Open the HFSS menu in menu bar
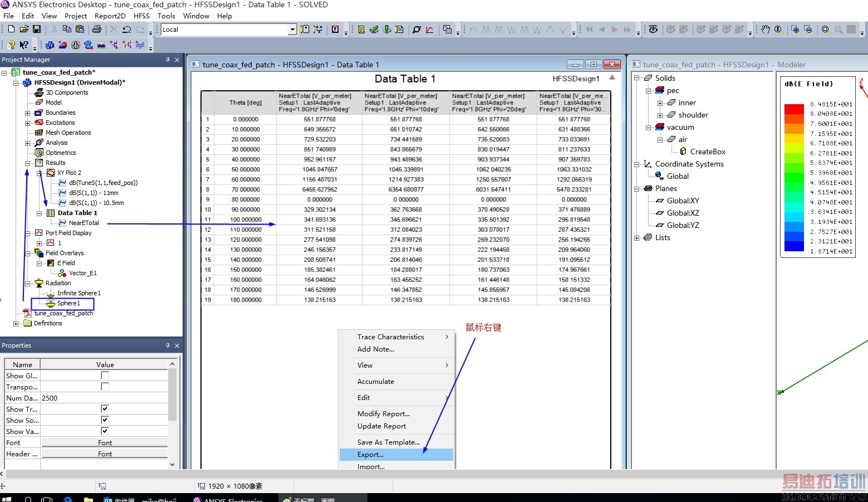 [x=141, y=16]
